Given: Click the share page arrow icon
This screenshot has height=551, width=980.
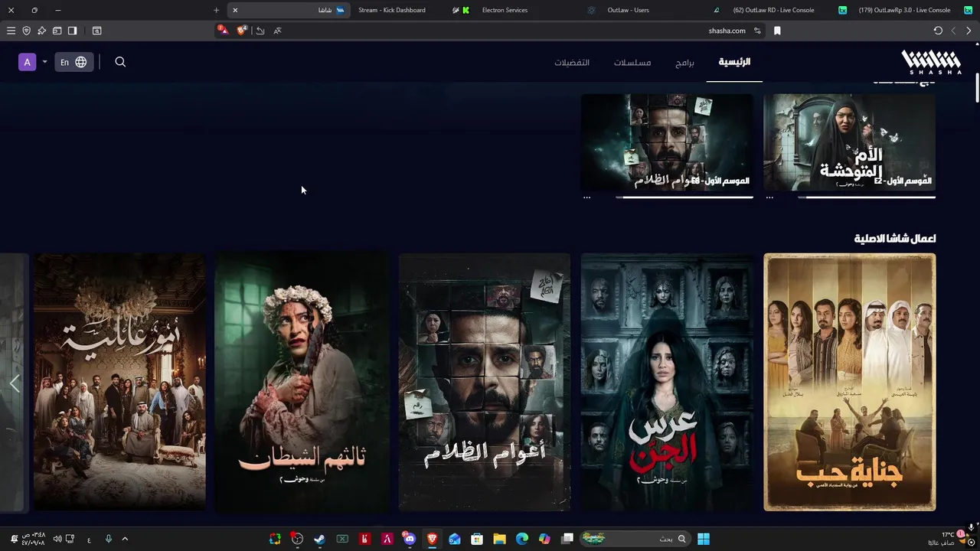Looking at the screenshot, I should coord(260,31).
